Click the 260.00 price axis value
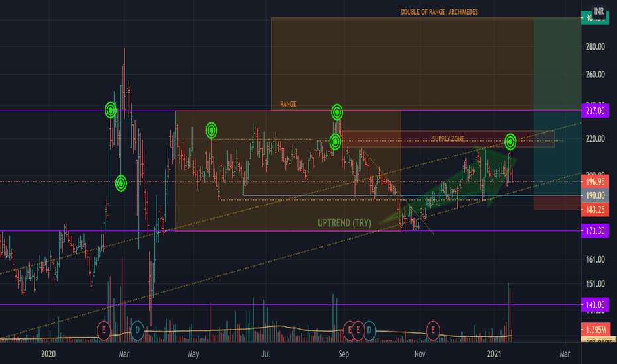Viewport: 617px width, 364px height. tap(595, 75)
